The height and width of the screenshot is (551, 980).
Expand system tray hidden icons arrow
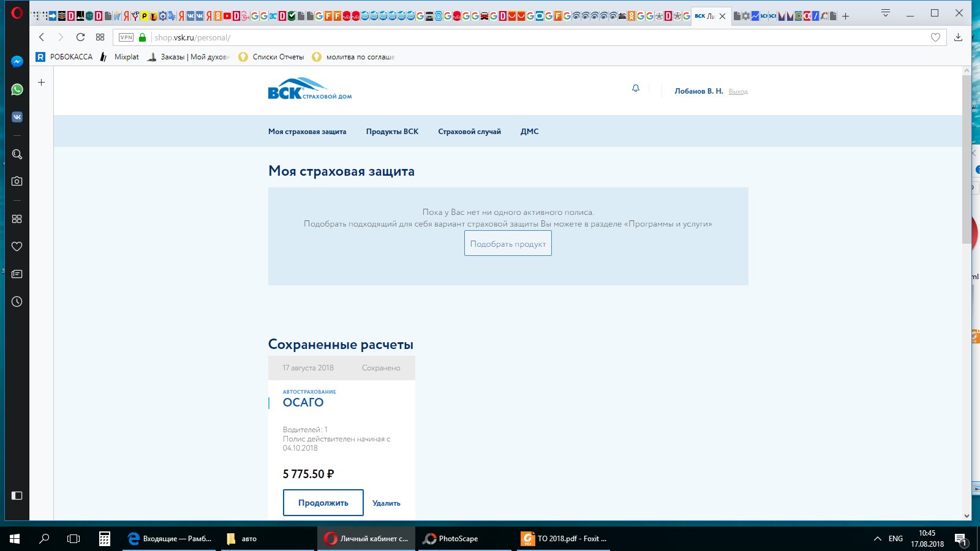coord(877,539)
